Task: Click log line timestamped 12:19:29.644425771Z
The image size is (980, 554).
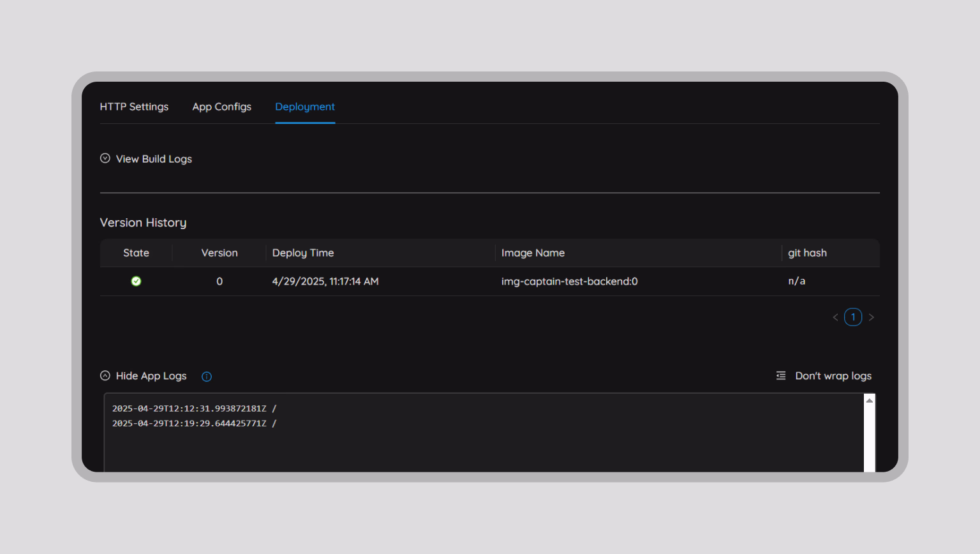Action: coord(195,423)
